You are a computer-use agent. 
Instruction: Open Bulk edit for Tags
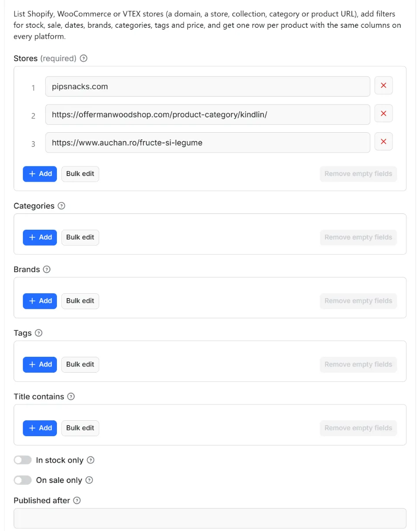(x=80, y=364)
